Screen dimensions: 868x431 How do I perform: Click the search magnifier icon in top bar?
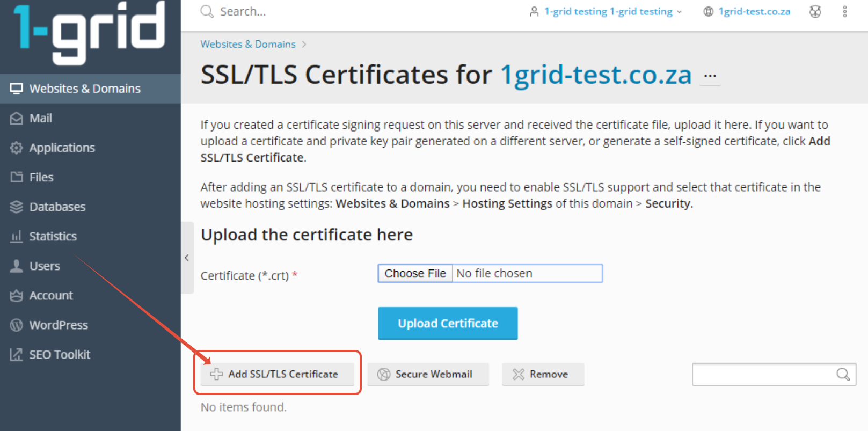pos(207,11)
